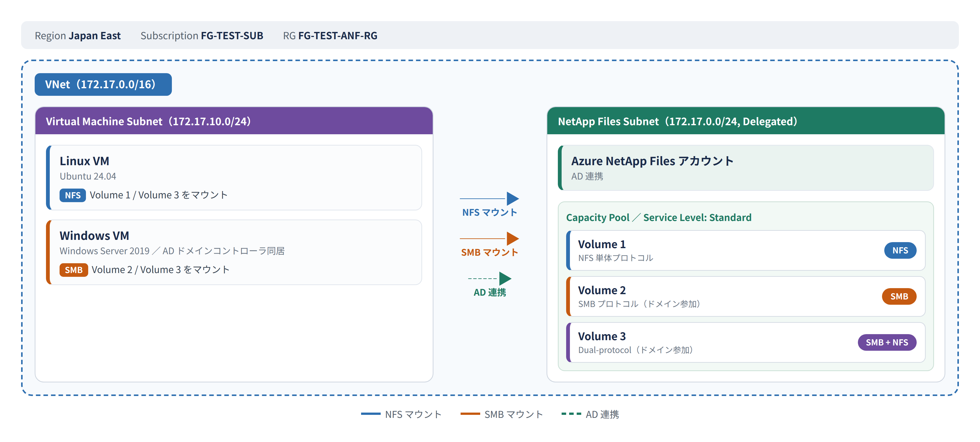Click the NFS badge in Linux VM card
Screen dimensions: 980x442
tap(72, 195)
